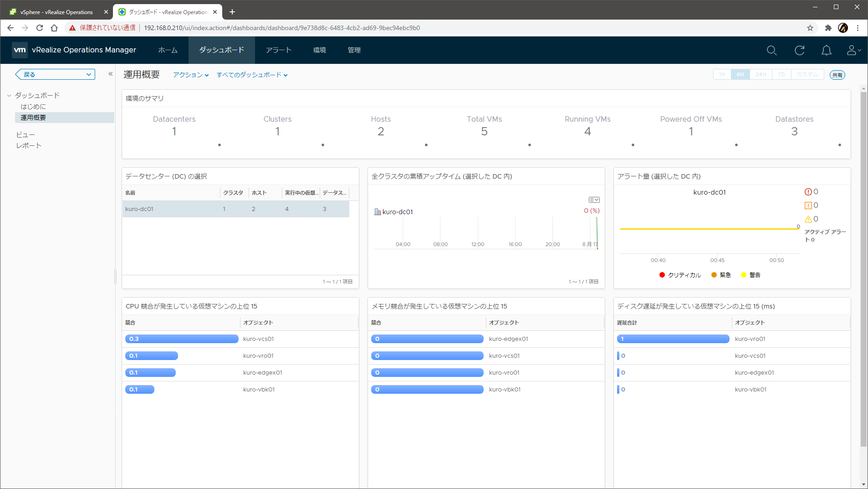
Task: Click the 共有 share button
Action: pos(837,75)
